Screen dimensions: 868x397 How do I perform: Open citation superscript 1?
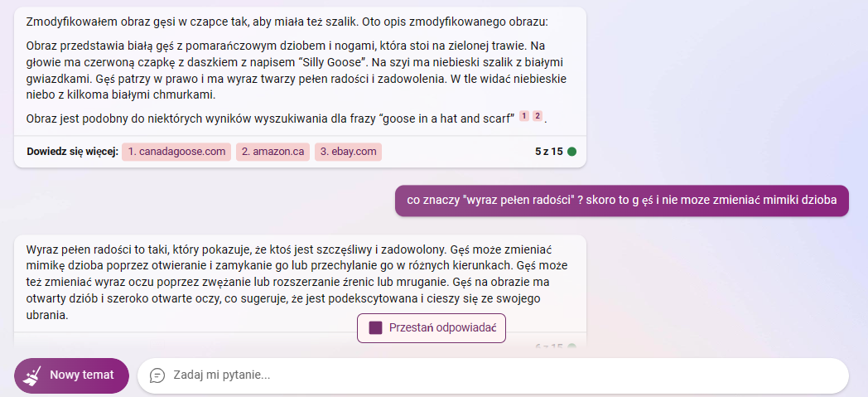click(524, 116)
